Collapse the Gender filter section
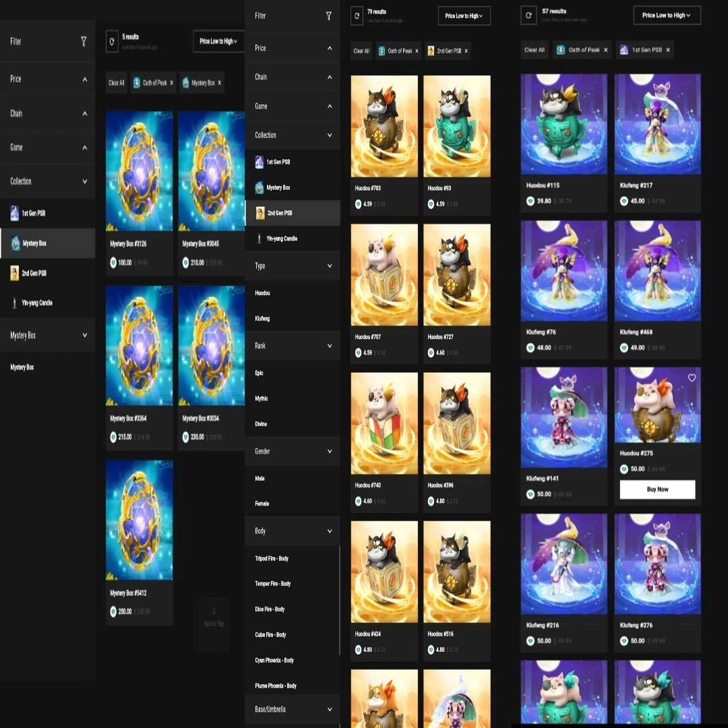The image size is (728, 728). [293, 451]
